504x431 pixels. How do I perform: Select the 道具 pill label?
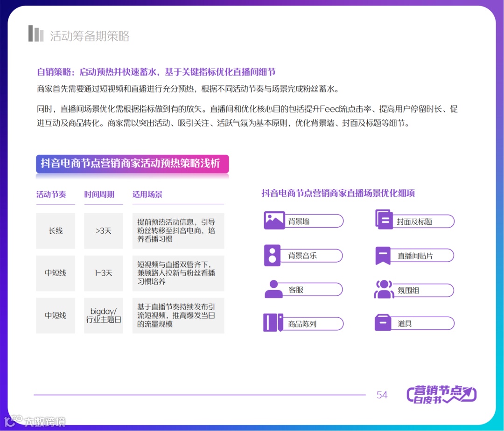(422, 323)
